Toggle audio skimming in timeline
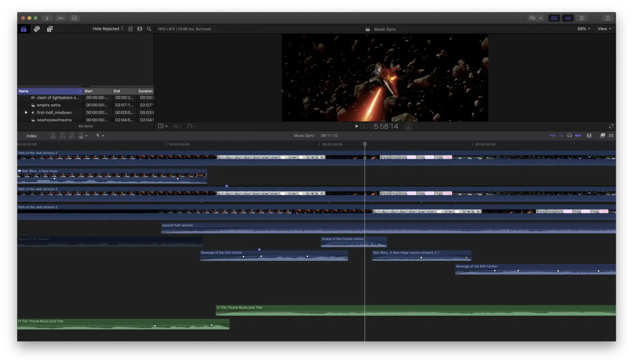Image resolution: width=634 pixels, height=364 pixels. click(561, 136)
